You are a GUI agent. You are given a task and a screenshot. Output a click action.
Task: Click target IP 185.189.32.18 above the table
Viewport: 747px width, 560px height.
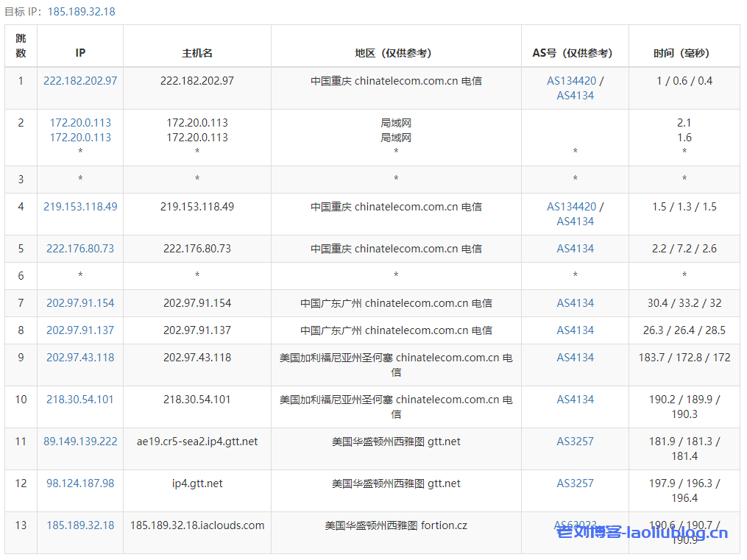coord(81,12)
